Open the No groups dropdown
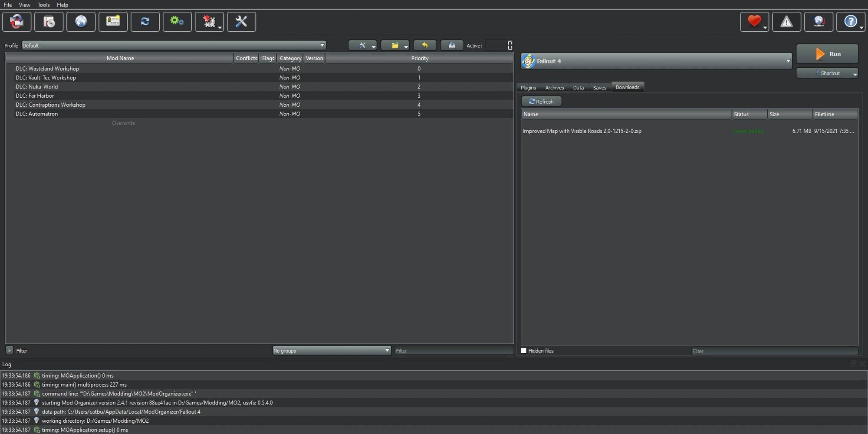Screen dimensions: 868x434 point(332,351)
